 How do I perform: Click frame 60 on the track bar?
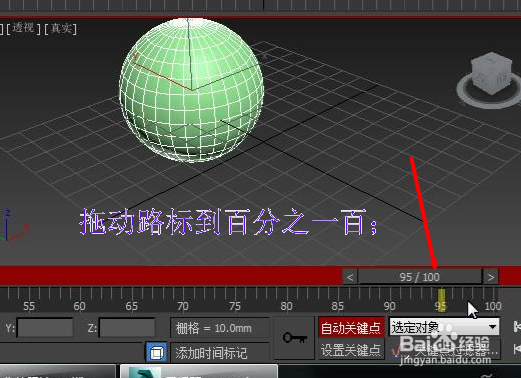click(x=80, y=306)
